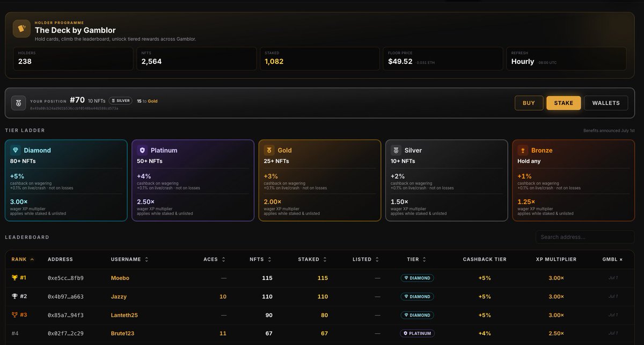Click the gold trophy icon at rank #1

click(14, 278)
